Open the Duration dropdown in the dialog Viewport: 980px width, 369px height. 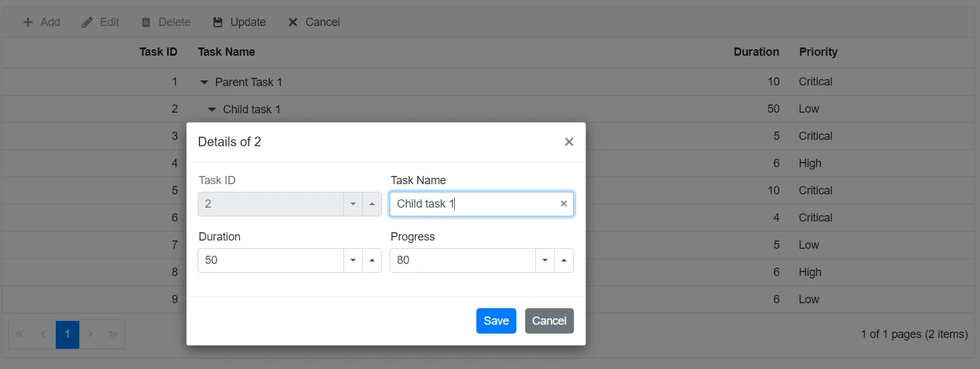(353, 260)
